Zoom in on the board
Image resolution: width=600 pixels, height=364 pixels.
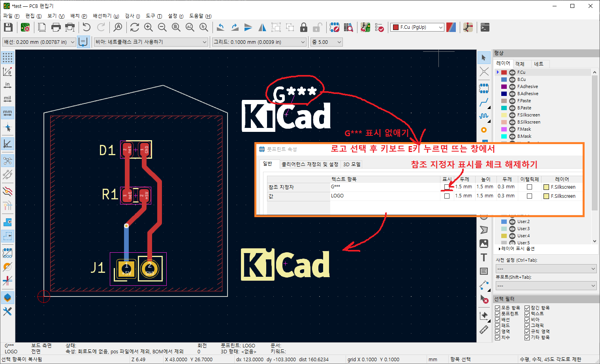pyautogui.click(x=149, y=27)
